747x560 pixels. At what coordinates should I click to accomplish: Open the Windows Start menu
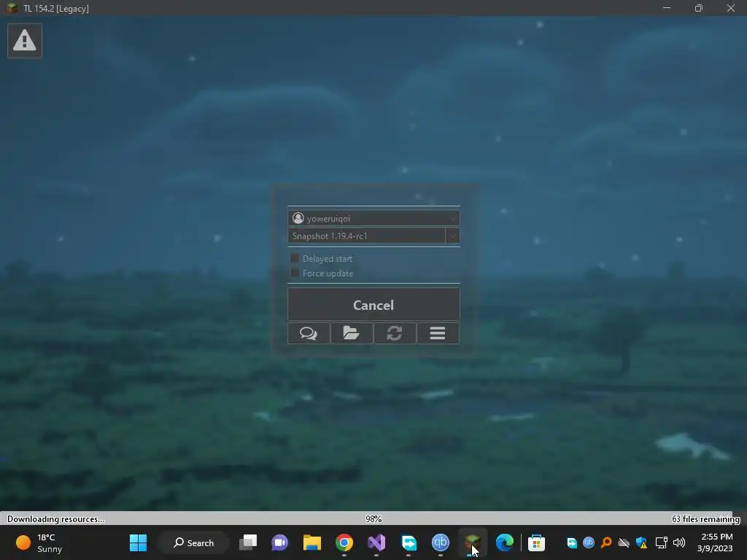138,542
